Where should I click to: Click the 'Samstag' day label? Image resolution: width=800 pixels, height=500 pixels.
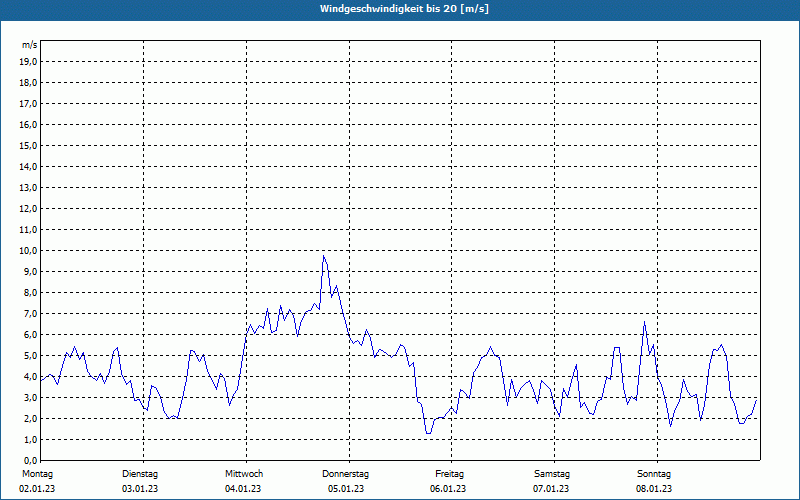pos(552,474)
